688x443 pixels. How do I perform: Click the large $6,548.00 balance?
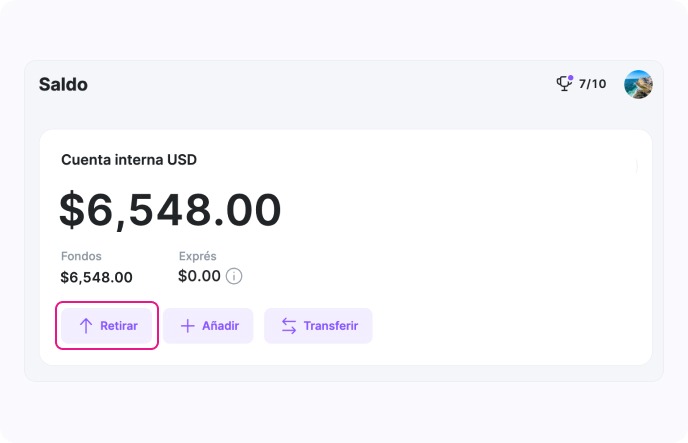tap(170, 210)
